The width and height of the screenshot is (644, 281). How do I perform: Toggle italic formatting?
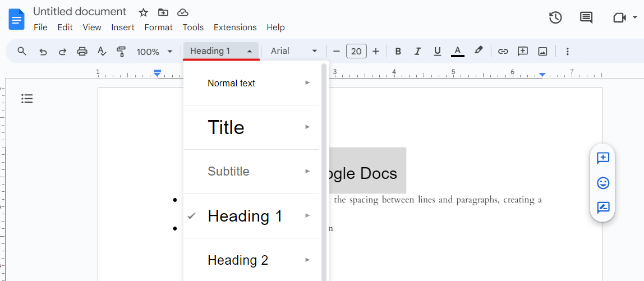pyautogui.click(x=417, y=51)
